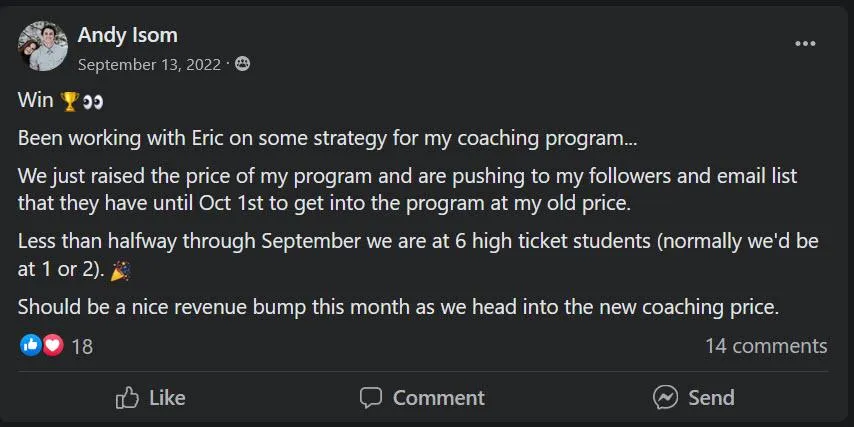Click the Send messenger icon
The height and width of the screenshot is (427, 854).
665,397
